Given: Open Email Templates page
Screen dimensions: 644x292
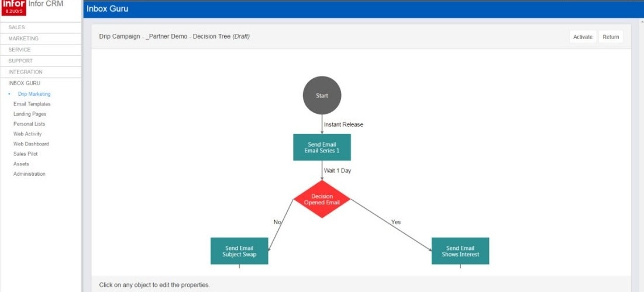Looking at the screenshot, I should (32, 104).
